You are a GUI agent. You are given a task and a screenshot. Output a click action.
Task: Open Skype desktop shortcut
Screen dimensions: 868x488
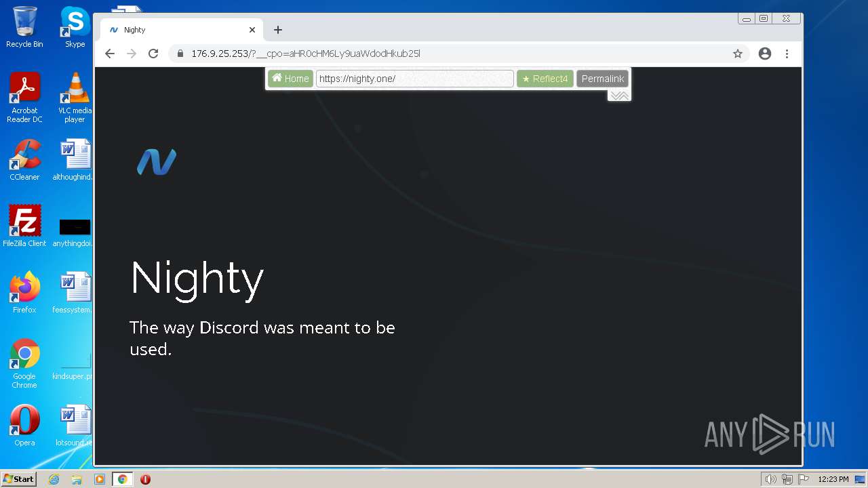click(75, 27)
